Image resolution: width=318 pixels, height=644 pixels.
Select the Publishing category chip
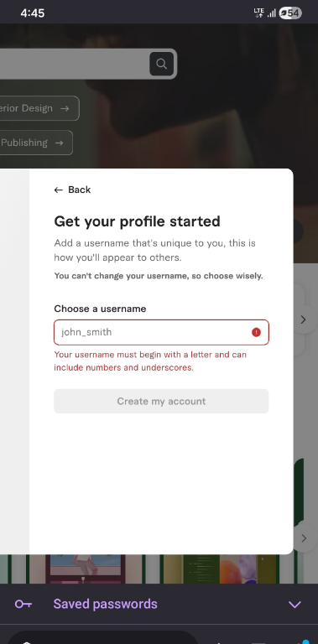point(36,143)
